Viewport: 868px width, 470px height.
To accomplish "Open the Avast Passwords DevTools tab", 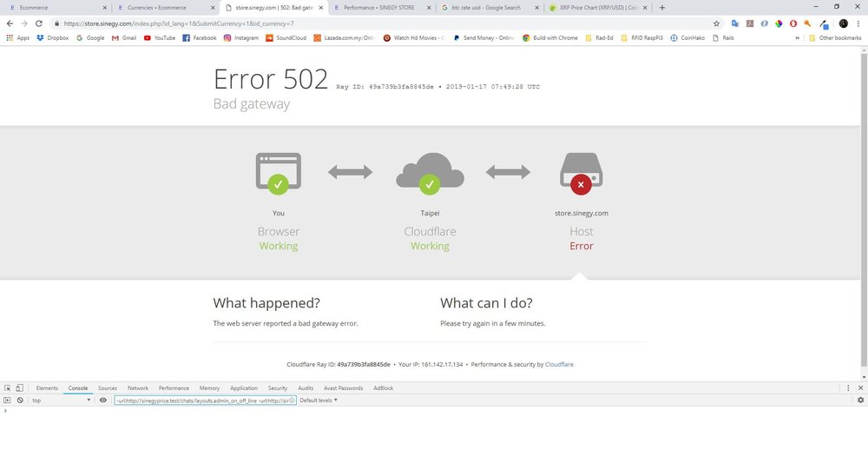I will tap(343, 388).
